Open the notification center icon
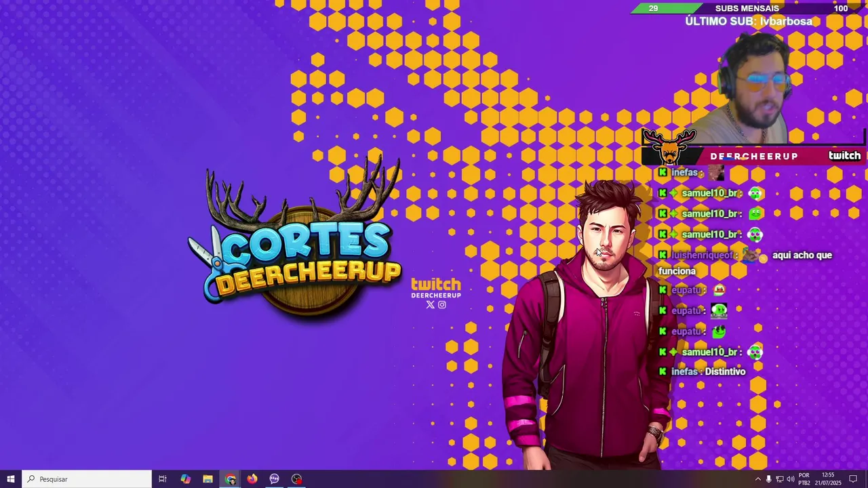Viewport: 868px width, 488px height. tap(853, 479)
